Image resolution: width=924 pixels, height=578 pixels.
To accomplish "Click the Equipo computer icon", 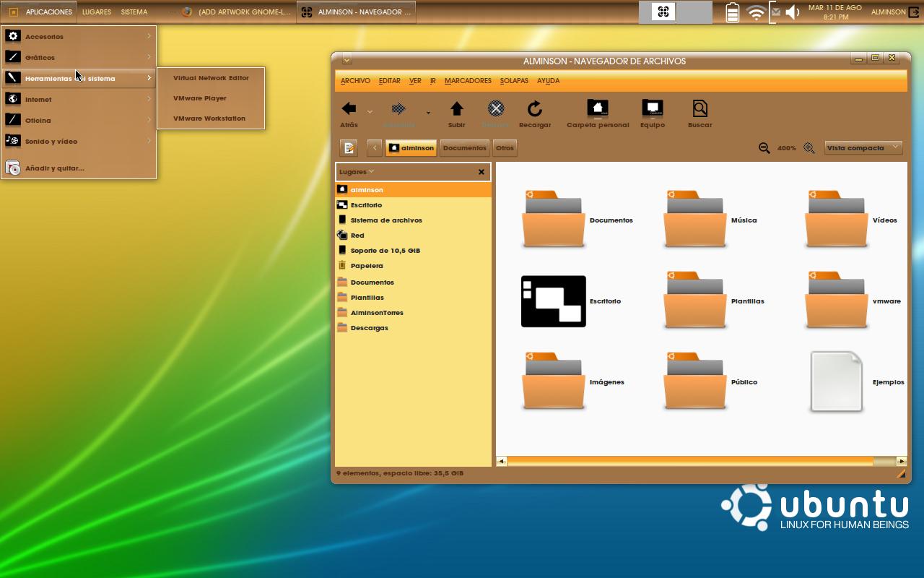I will [652, 108].
